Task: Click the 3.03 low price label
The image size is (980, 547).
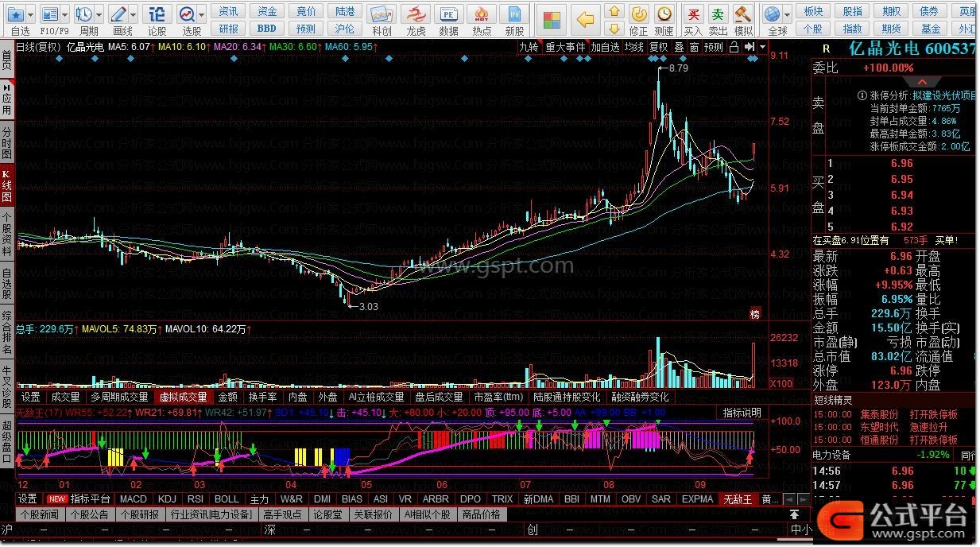Action: [x=368, y=306]
